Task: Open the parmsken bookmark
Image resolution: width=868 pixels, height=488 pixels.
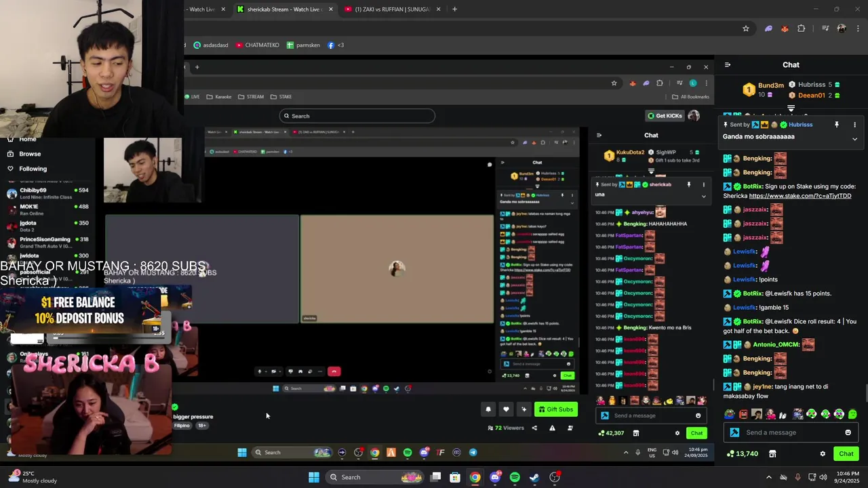Action: pyautogui.click(x=303, y=45)
